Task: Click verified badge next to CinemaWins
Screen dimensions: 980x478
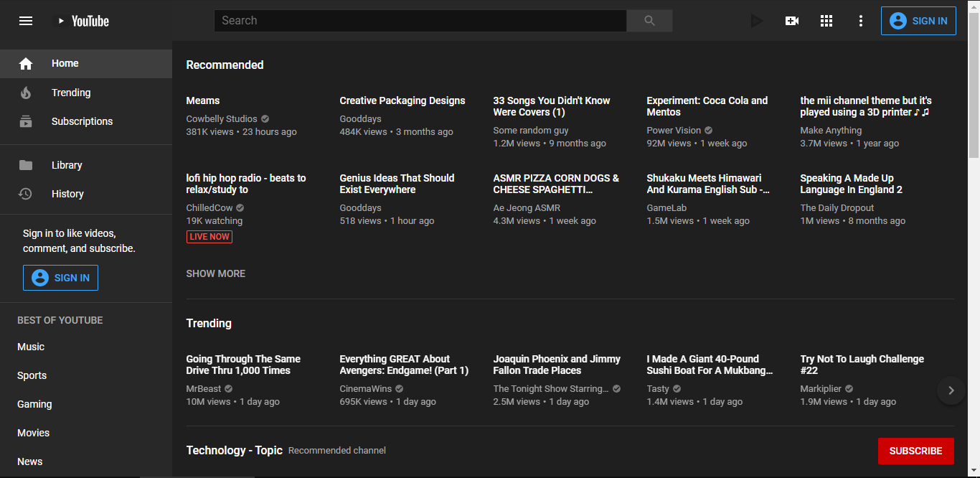Action: [x=400, y=388]
